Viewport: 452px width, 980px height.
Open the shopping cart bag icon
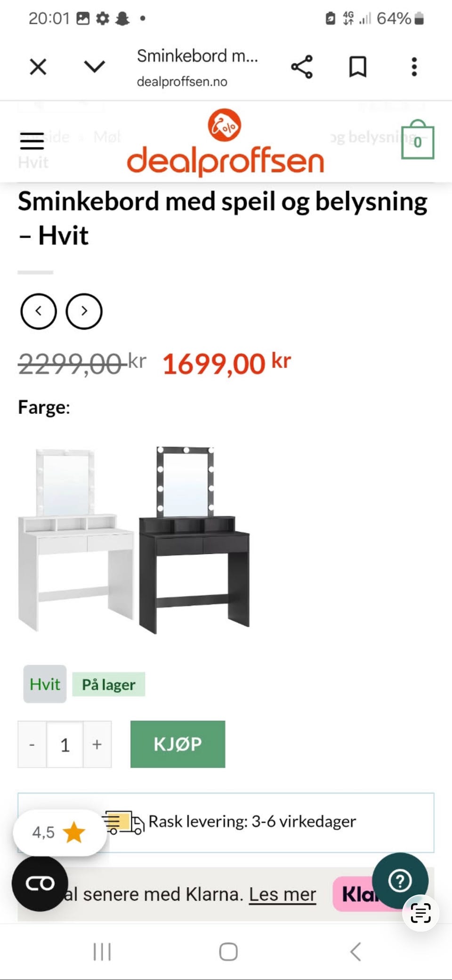(x=417, y=140)
